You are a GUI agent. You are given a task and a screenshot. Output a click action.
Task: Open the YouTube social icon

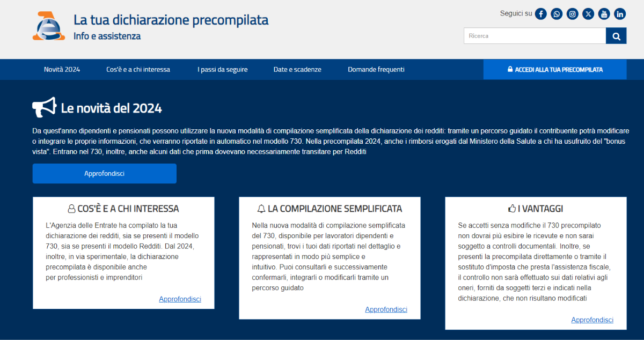coord(604,14)
